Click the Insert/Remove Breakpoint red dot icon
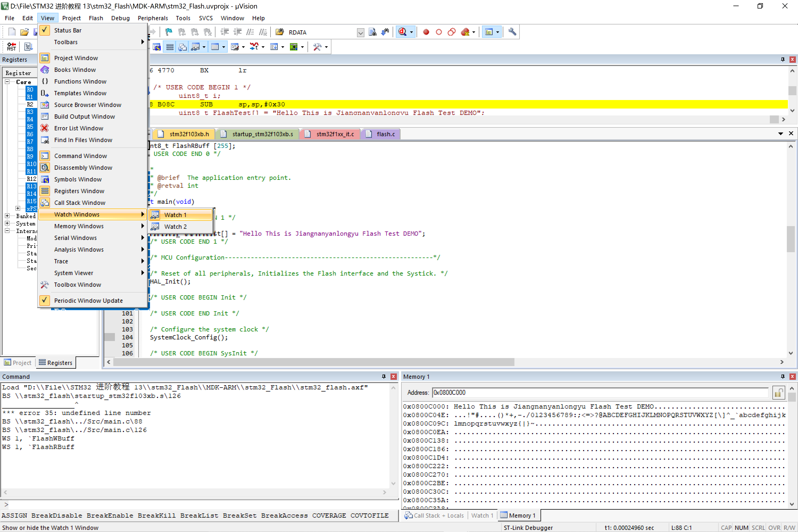Viewport: 798px width, 532px height. click(x=426, y=32)
